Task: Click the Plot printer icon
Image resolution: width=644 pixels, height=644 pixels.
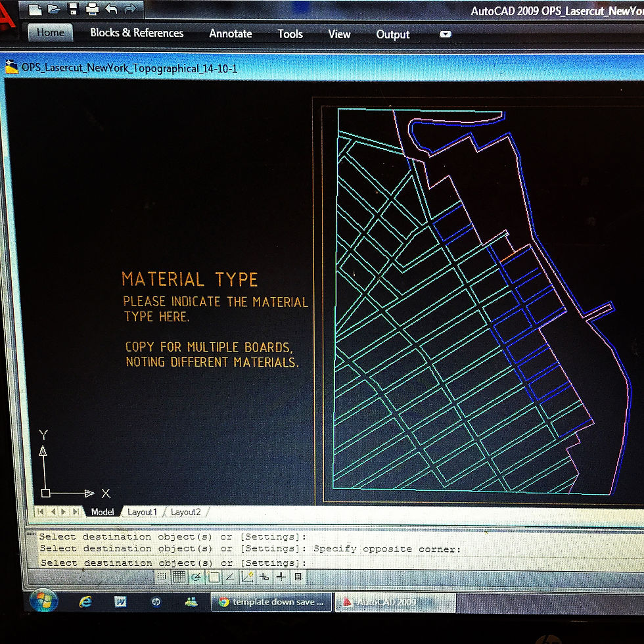Action: (x=93, y=9)
